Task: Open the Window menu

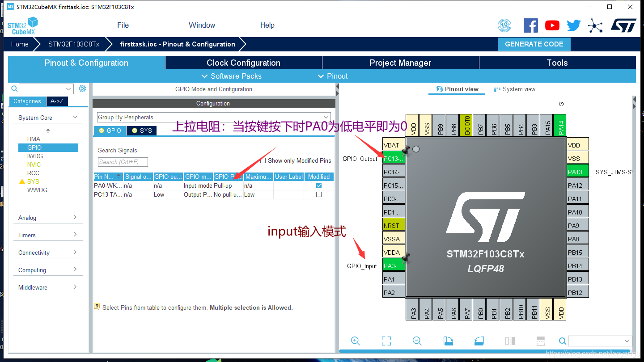Action: tap(202, 25)
